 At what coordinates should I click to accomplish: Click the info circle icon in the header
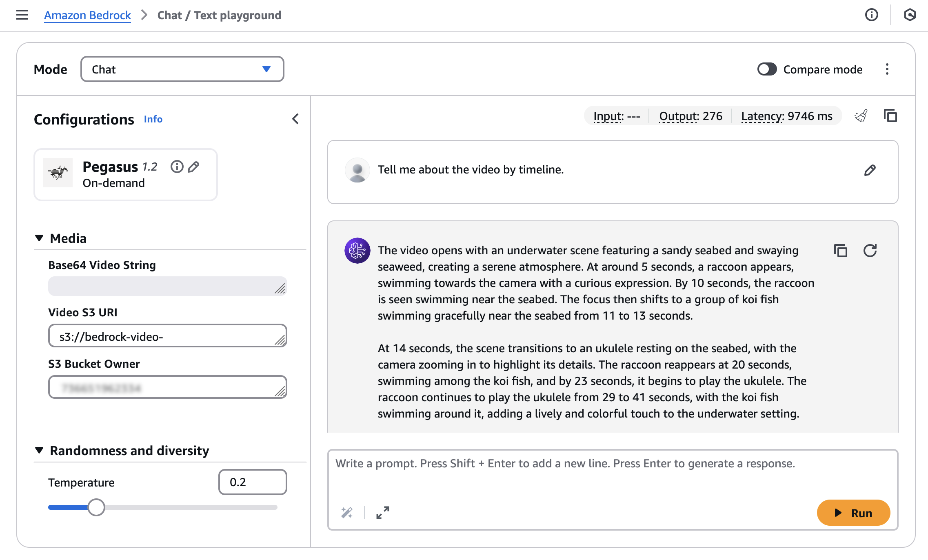point(871,15)
